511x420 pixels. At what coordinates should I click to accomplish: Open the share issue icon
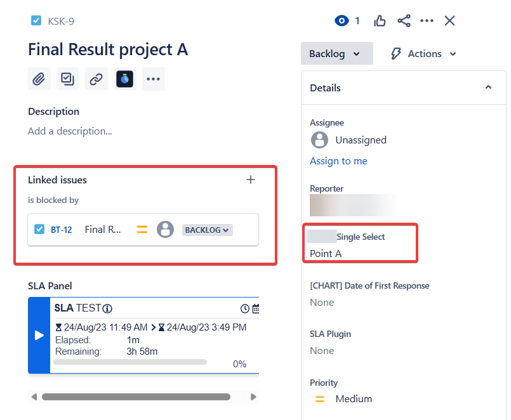click(404, 21)
